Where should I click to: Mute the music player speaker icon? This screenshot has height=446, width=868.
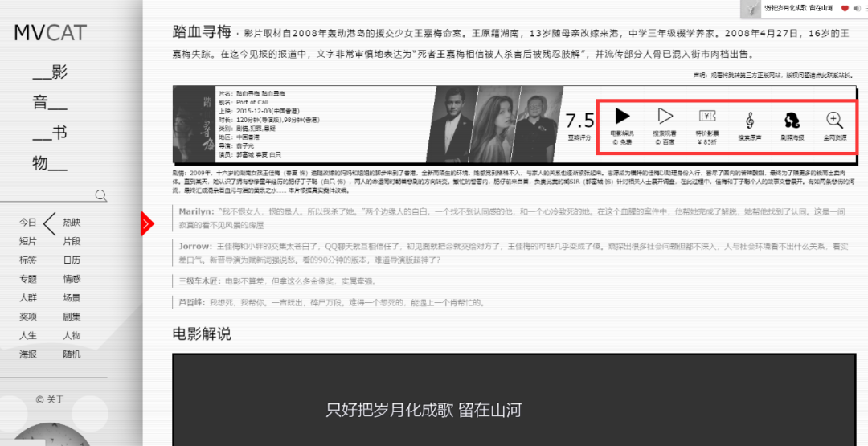[856, 8]
